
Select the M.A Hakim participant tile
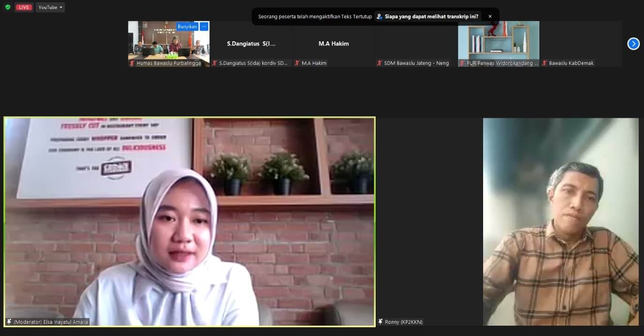pyautogui.click(x=333, y=44)
